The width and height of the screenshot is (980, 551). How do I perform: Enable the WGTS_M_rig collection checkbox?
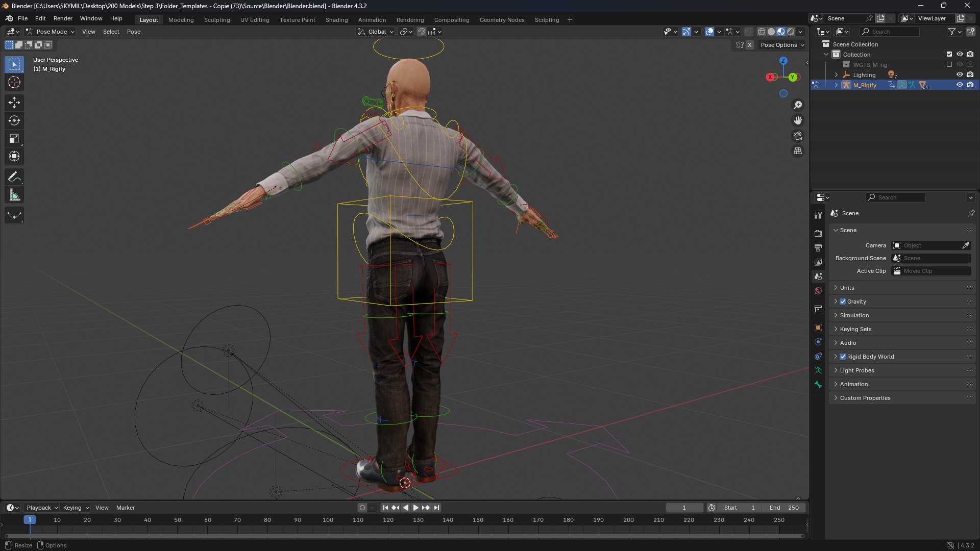(x=949, y=64)
